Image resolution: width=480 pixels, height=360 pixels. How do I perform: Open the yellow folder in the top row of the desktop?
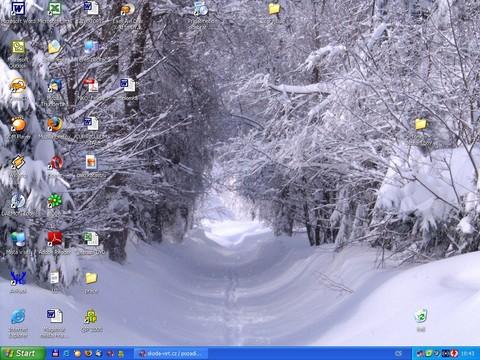(274, 9)
